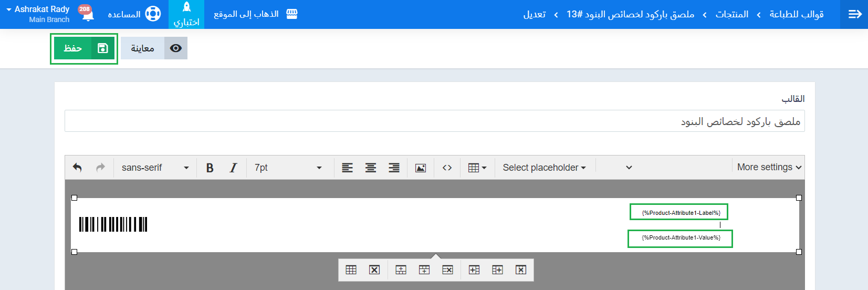This screenshot has height=290, width=868.
Task: Click the green حفظ save button
Action: (x=84, y=48)
